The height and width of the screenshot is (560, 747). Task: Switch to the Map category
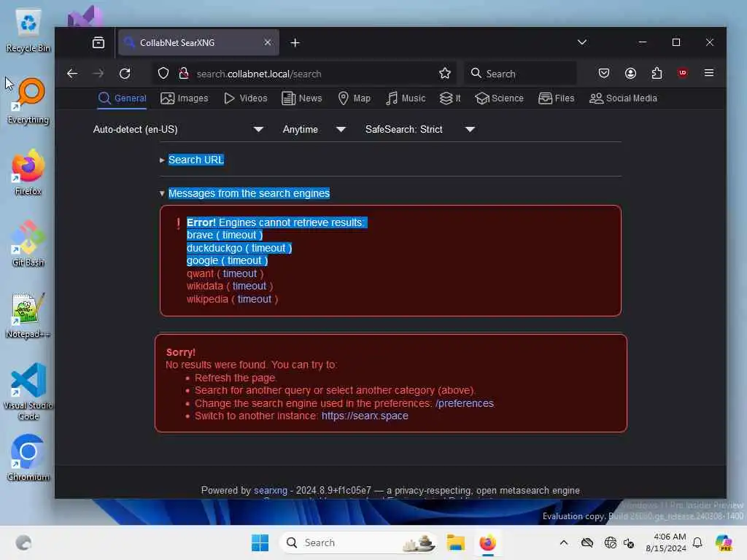[354, 98]
